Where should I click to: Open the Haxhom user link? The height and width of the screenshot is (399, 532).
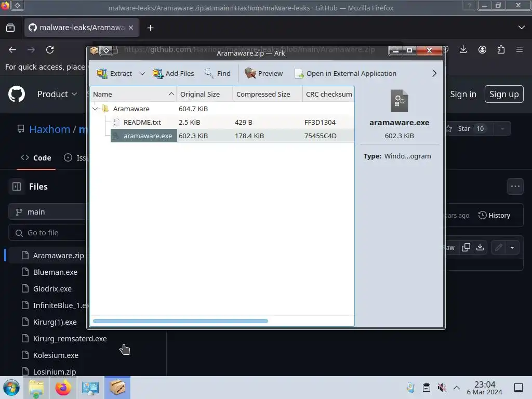(49, 129)
